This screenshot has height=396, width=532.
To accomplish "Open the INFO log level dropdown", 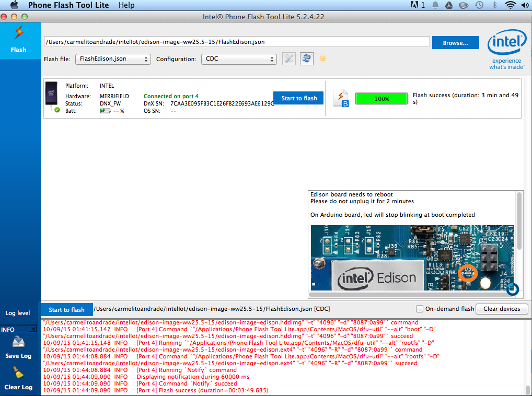I will 19,329.
